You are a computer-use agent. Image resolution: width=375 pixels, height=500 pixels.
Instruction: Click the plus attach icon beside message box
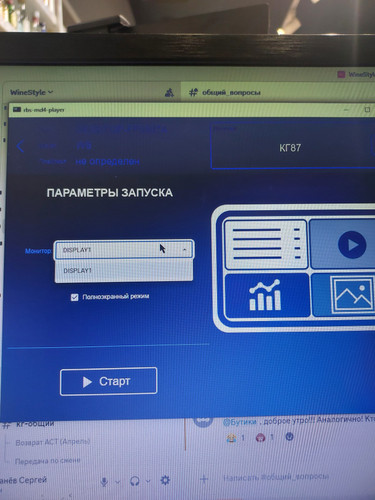204,479
